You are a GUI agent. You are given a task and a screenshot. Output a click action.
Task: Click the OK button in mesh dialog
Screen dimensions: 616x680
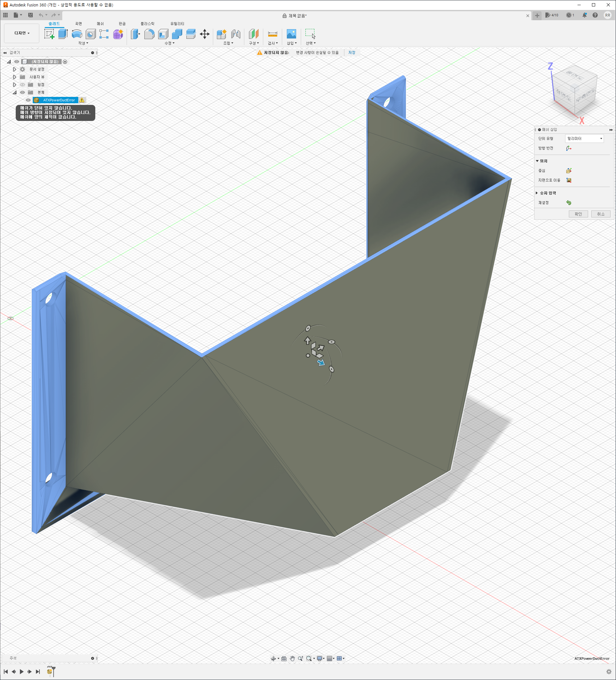point(578,214)
